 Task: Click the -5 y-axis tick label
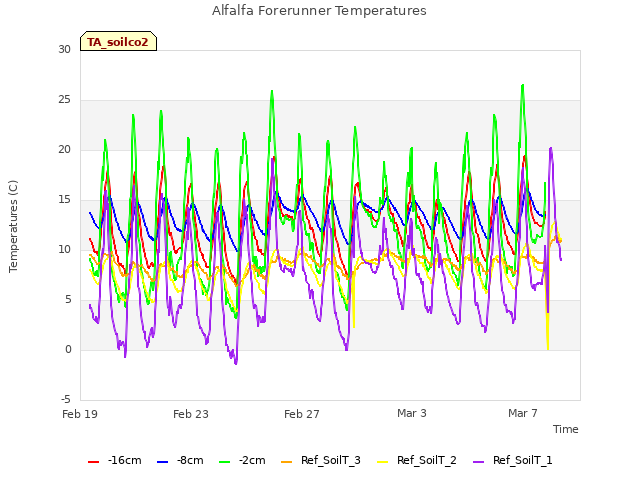(x=66, y=400)
